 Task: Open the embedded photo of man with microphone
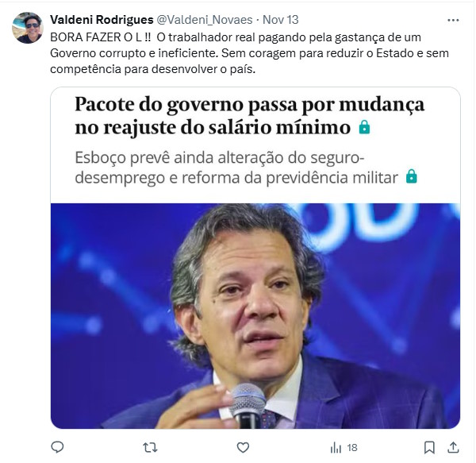255,316
